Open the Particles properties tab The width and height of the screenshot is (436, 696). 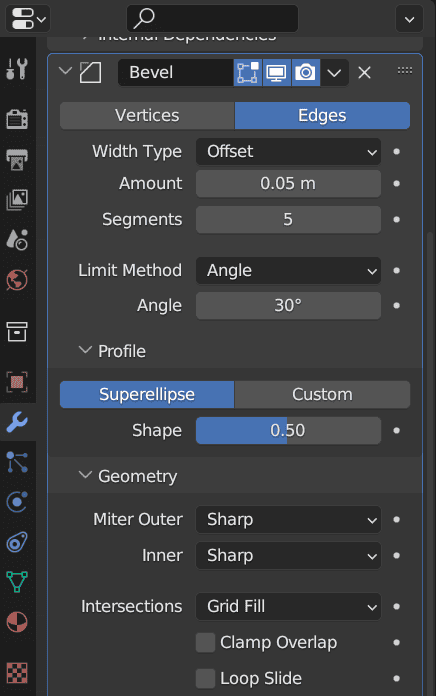tap(17, 463)
